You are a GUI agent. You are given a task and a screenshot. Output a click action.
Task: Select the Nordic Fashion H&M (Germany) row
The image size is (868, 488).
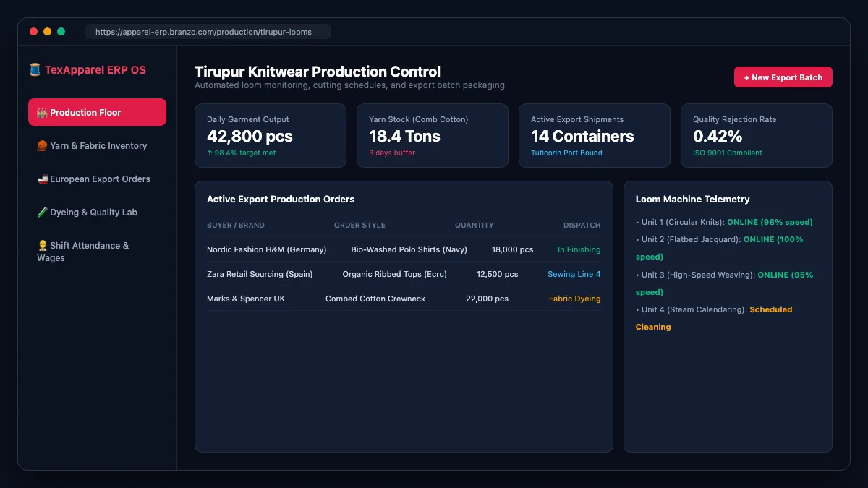coord(404,249)
